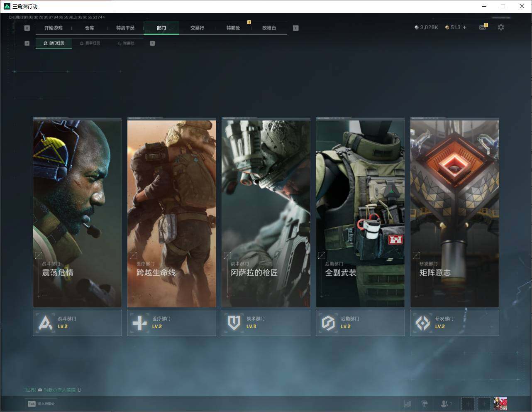Click the CN UID text at top
Screen dimensions: 532x412
pos(57,17)
